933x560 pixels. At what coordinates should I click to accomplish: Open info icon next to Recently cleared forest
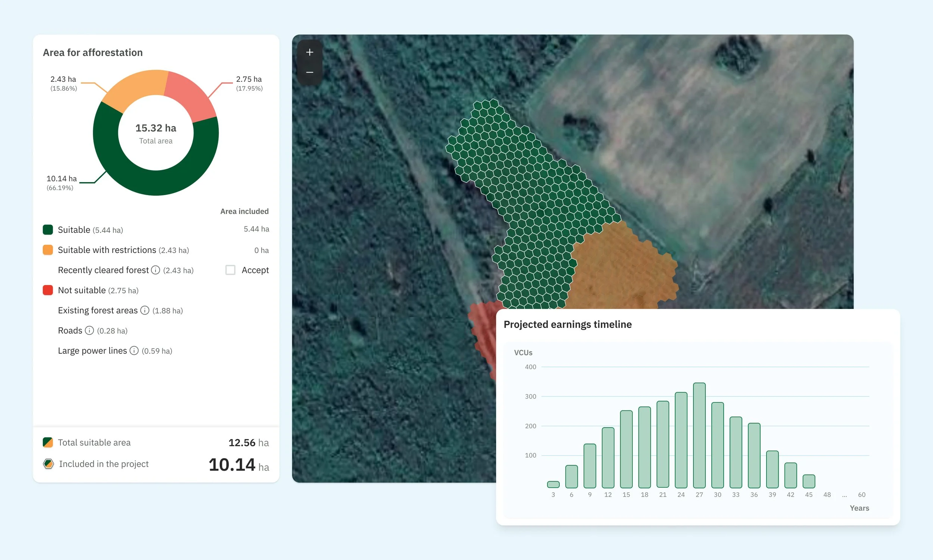coord(156,270)
